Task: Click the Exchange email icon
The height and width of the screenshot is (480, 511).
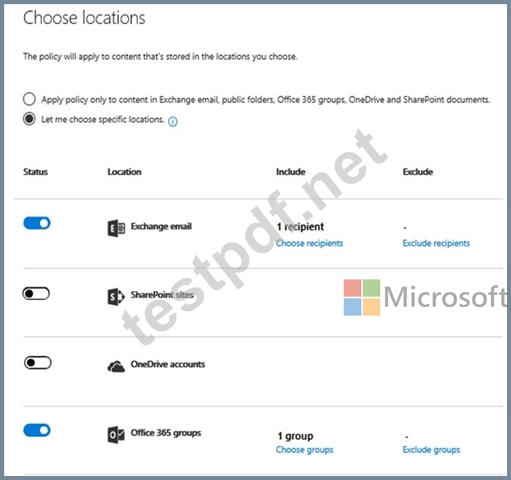Action: point(116,228)
